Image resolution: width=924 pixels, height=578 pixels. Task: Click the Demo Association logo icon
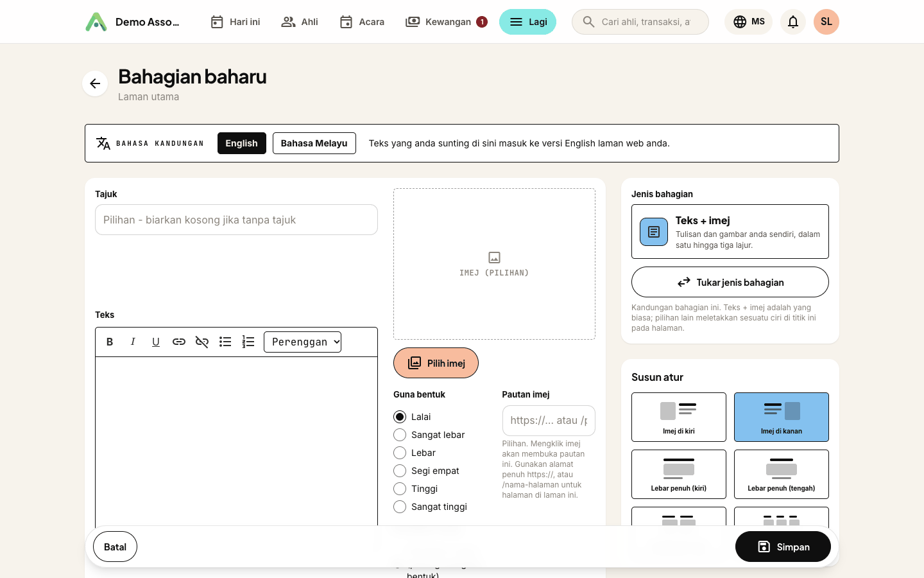point(96,22)
